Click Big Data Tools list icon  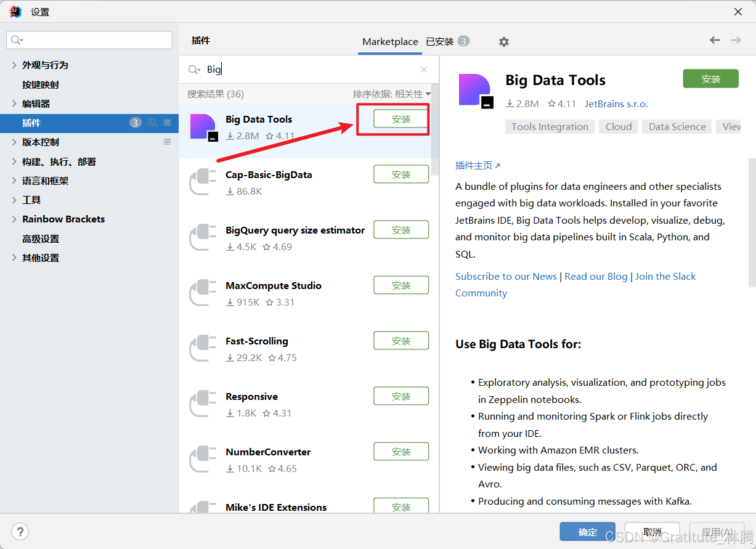pos(203,128)
